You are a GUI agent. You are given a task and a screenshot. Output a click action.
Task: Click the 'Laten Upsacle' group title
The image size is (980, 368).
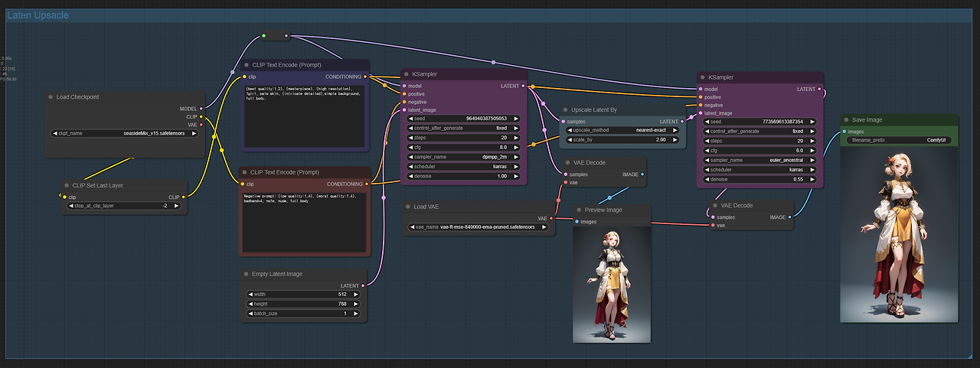[x=38, y=15]
